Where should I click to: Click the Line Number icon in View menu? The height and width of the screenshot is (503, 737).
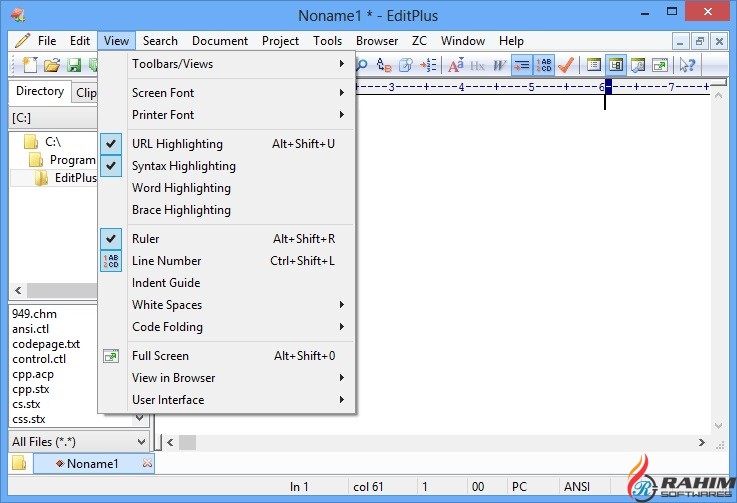coord(111,260)
